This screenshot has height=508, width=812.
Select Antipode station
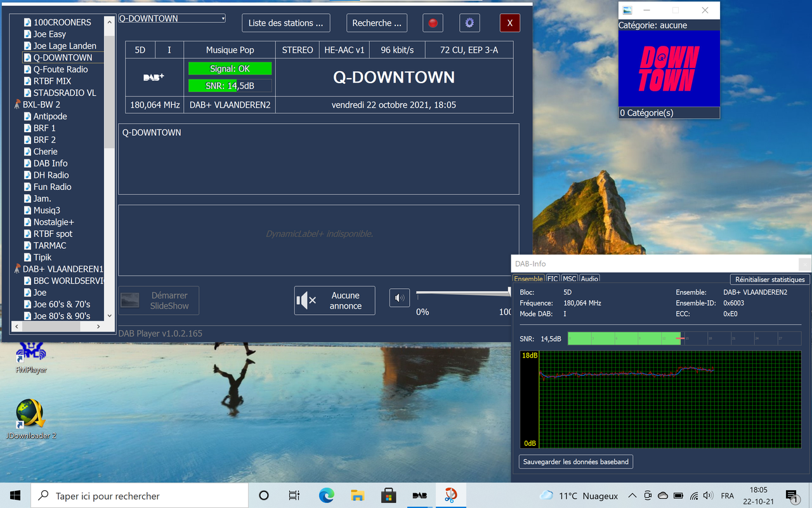pos(50,116)
